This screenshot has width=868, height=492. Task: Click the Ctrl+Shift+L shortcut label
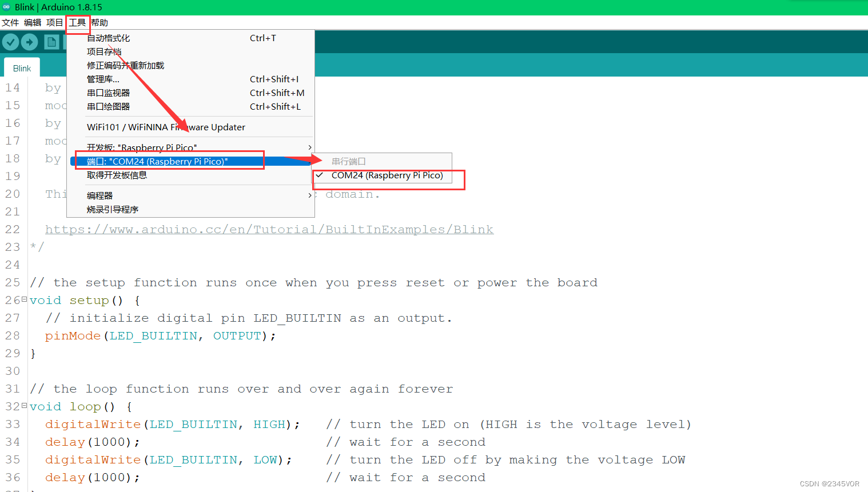coord(275,106)
